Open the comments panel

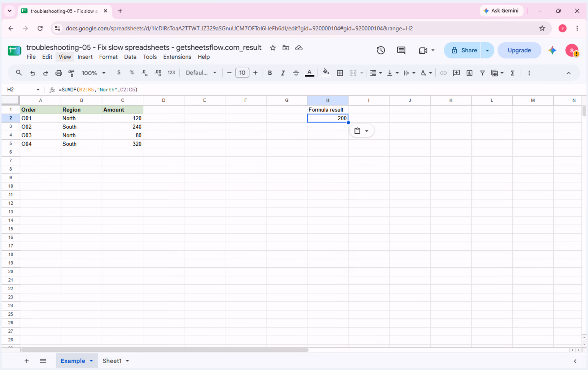pyautogui.click(x=401, y=50)
